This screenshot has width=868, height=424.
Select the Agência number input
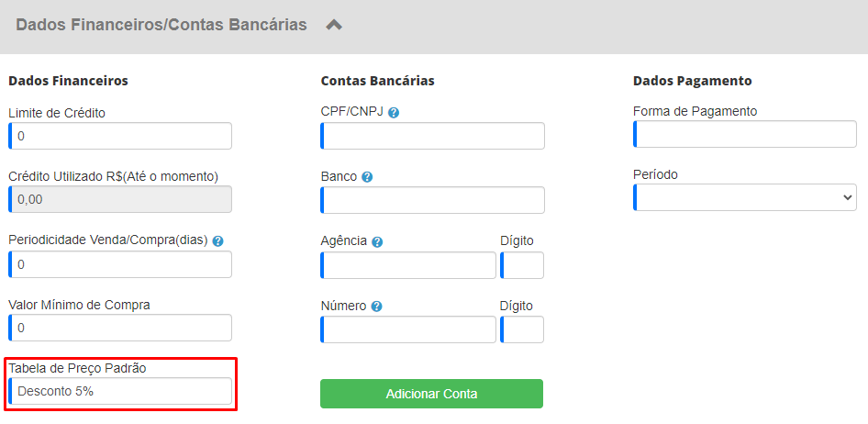pyautogui.click(x=408, y=265)
